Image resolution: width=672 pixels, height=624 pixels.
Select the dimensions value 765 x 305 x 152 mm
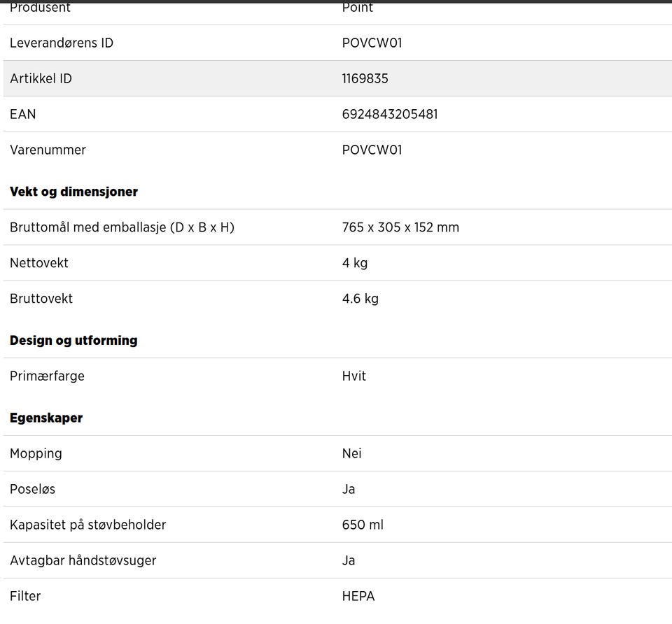point(400,227)
